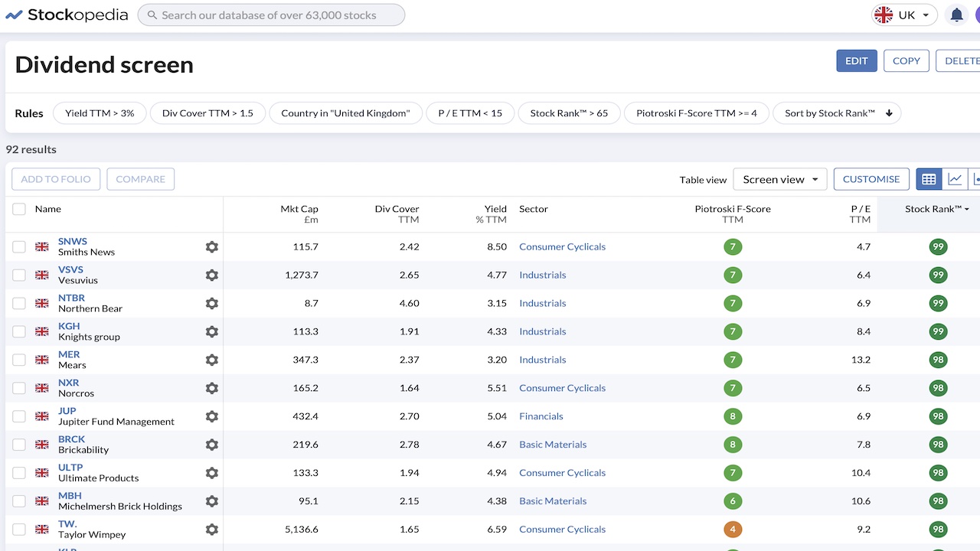Screen dimensions: 980x551
Task: Open gear settings for Norcros row
Action: 212,388
